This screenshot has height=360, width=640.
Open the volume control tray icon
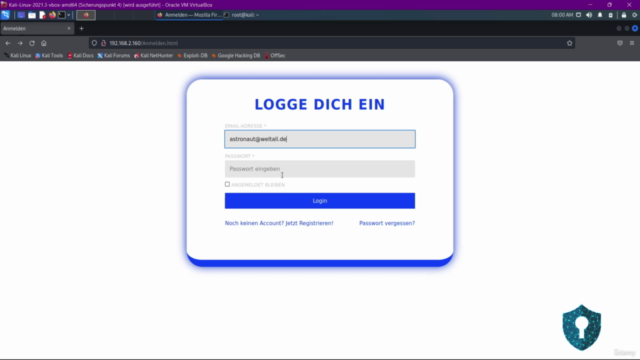pyautogui.click(x=589, y=15)
